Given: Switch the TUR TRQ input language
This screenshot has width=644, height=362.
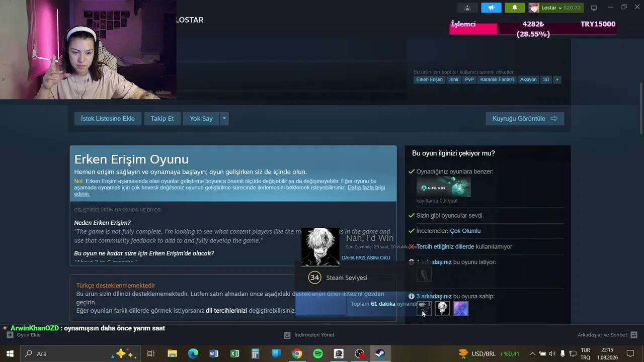Looking at the screenshot, I should (586, 353).
